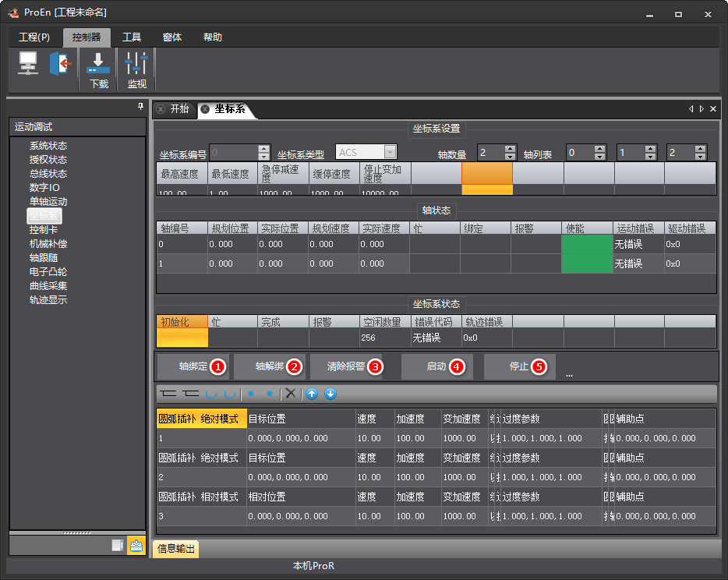Select 控制卡 in the sidebar

(x=43, y=229)
